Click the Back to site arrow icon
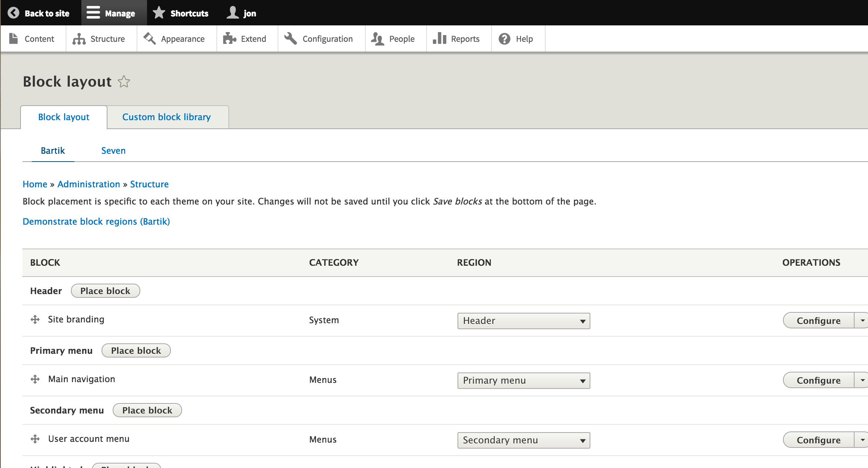868x468 pixels. tap(13, 13)
